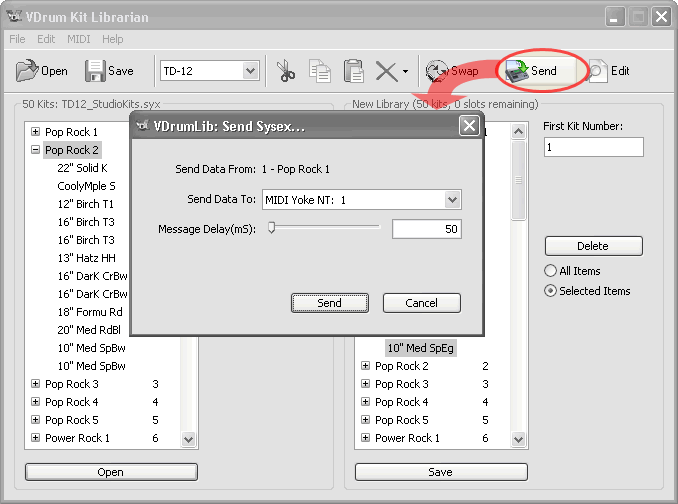
Task: Open the Send Data To dropdown
Action: (452, 200)
